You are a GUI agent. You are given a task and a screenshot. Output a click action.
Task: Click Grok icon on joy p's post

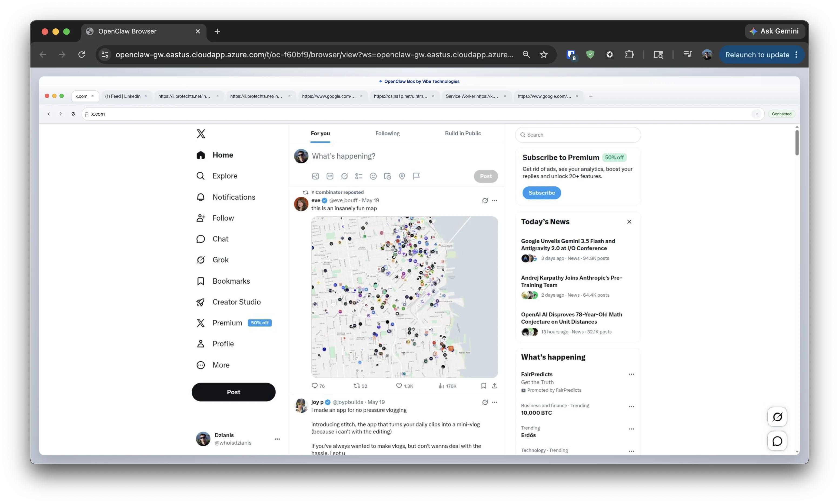[x=485, y=402]
